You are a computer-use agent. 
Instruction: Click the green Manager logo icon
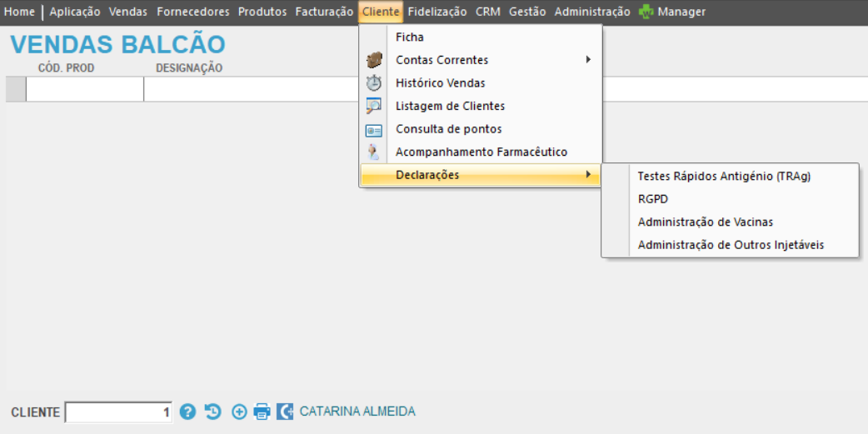[x=646, y=12]
